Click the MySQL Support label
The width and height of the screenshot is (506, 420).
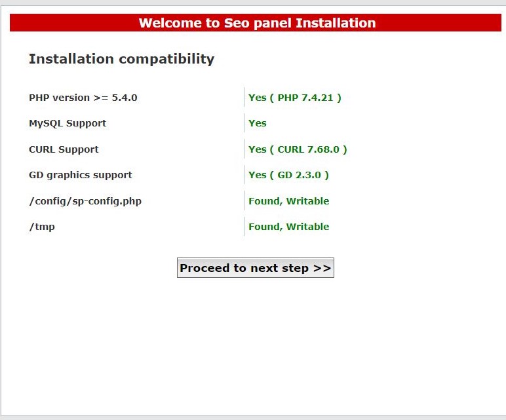pyautogui.click(x=68, y=123)
